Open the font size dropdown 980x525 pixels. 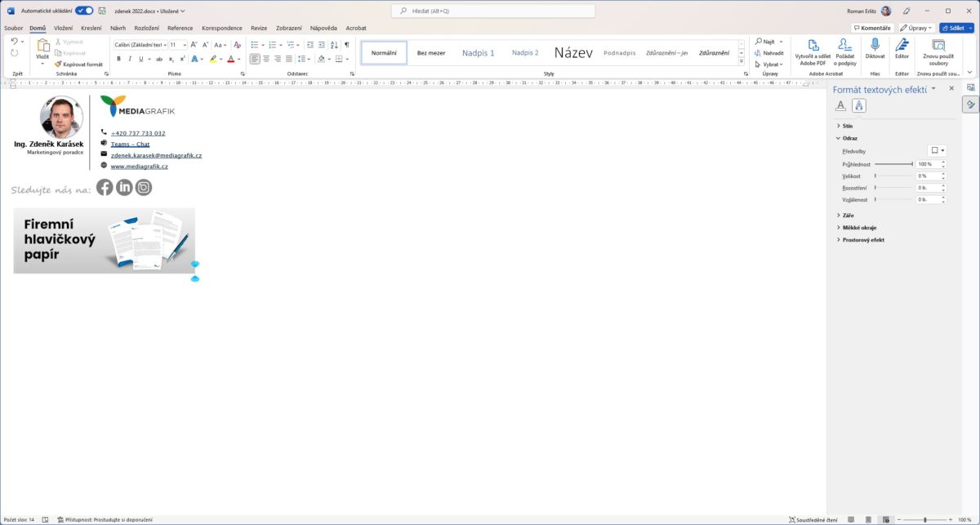click(x=185, y=45)
